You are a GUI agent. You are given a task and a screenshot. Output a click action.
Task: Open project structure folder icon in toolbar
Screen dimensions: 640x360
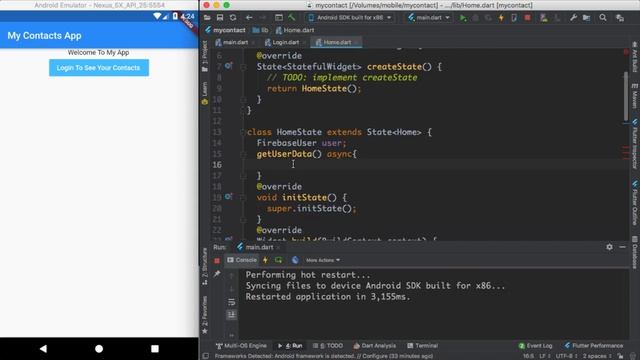[x=587, y=18]
